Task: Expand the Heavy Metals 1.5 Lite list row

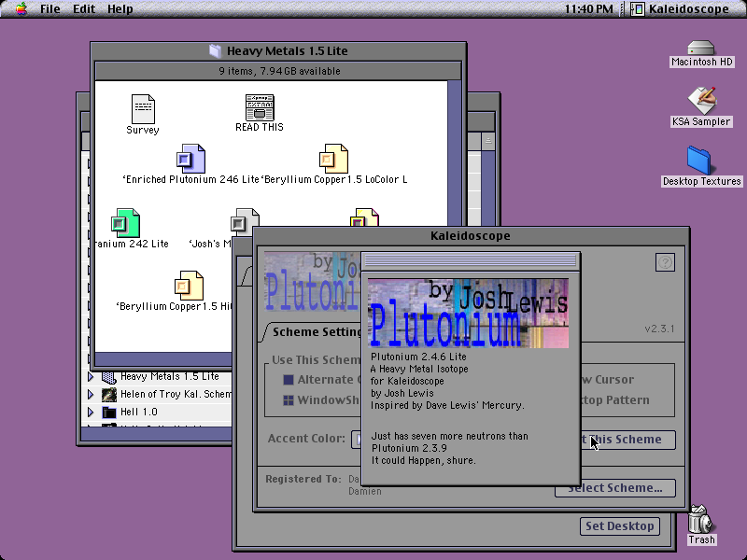Action: [91, 377]
